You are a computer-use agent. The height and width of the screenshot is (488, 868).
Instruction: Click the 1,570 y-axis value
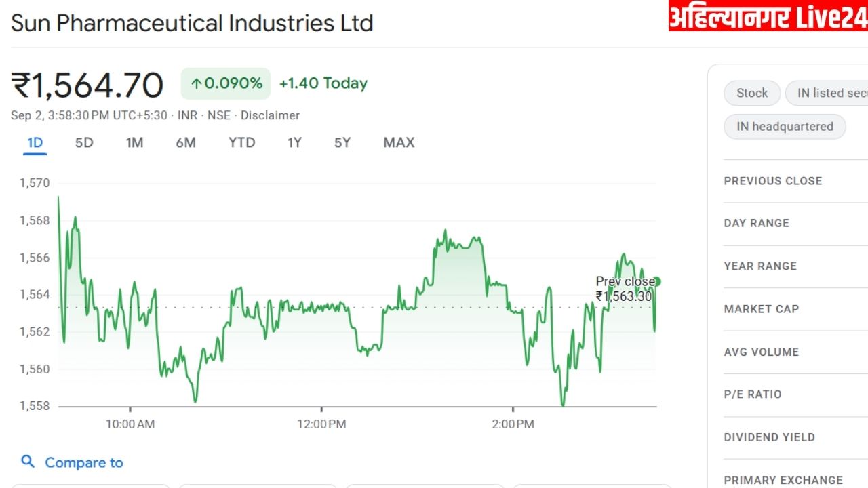35,182
